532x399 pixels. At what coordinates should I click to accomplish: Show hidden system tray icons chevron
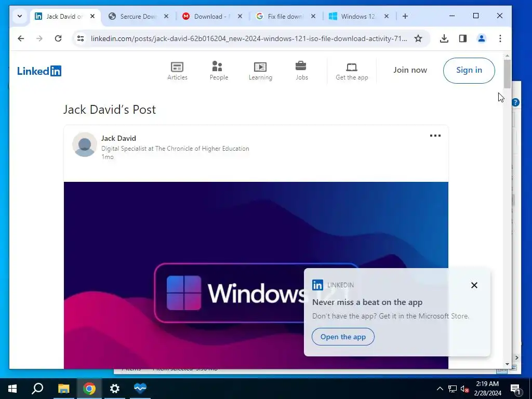(x=440, y=389)
